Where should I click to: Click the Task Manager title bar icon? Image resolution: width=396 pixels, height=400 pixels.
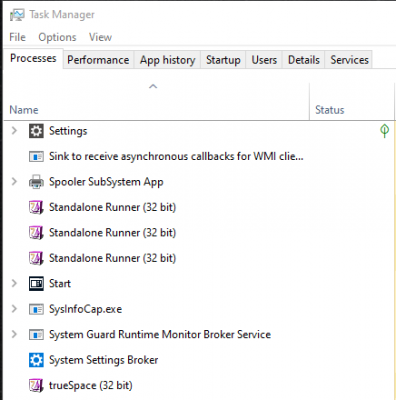coord(17,15)
